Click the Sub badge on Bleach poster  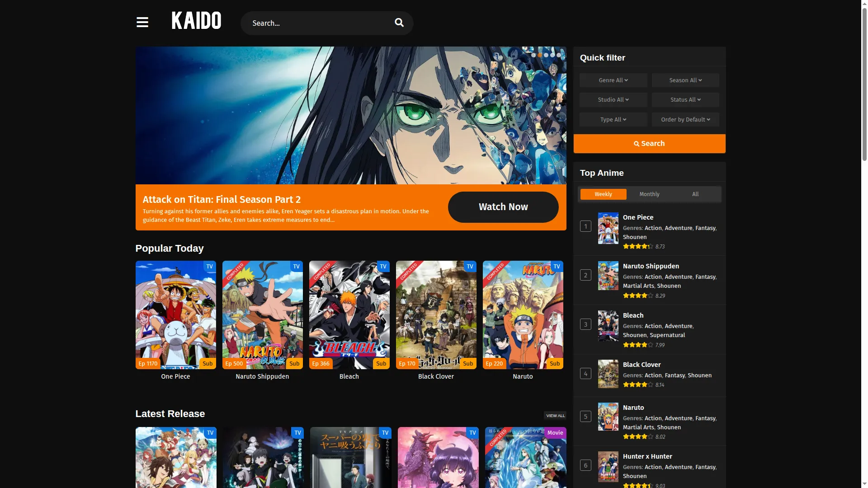pyautogui.click(x=381, y=364)
